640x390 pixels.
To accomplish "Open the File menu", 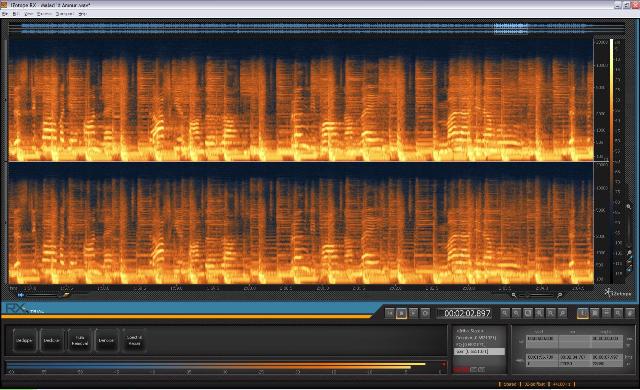I will [5, 14].
